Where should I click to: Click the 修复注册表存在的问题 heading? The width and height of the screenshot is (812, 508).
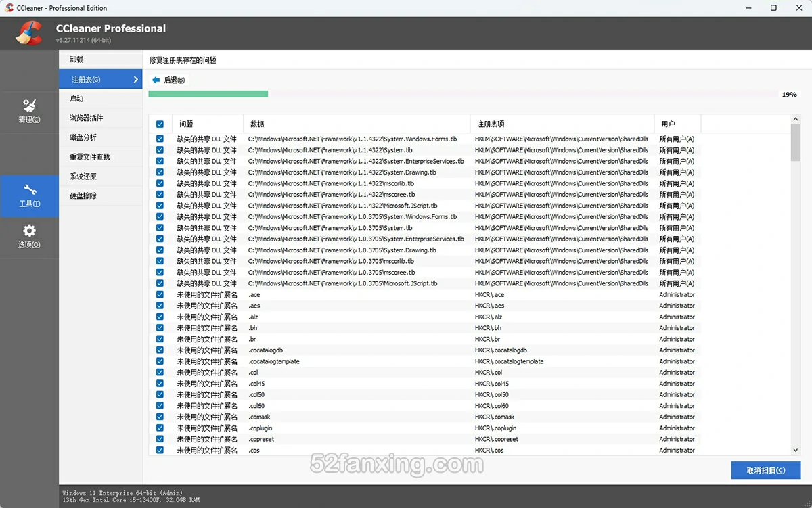tap(183, 60)
